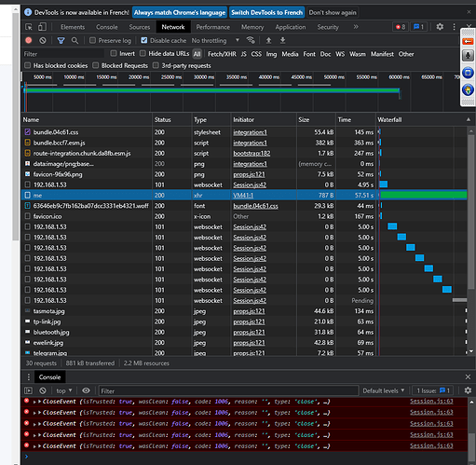Enable the Preserve log checkbox
The image size is (476, 465).
click(92, 40)
